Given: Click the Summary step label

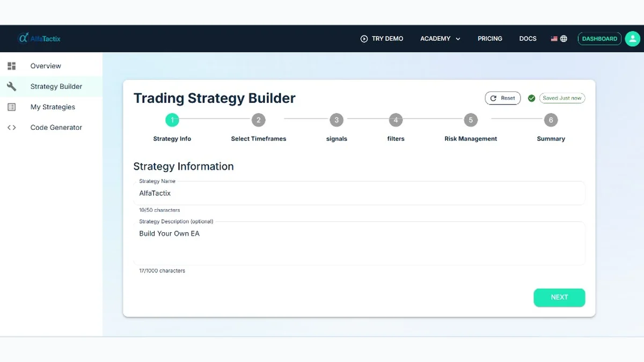Looking at the screenshot, I should click(x=551, y=139).
